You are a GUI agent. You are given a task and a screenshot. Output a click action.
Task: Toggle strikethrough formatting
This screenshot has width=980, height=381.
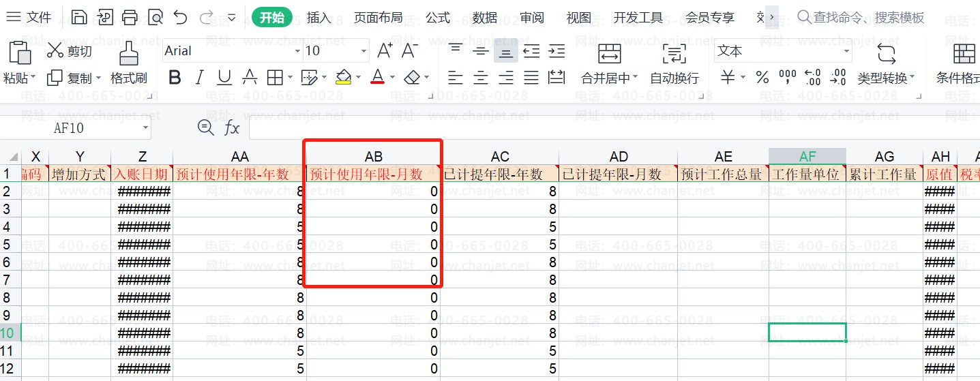point(250,78)
